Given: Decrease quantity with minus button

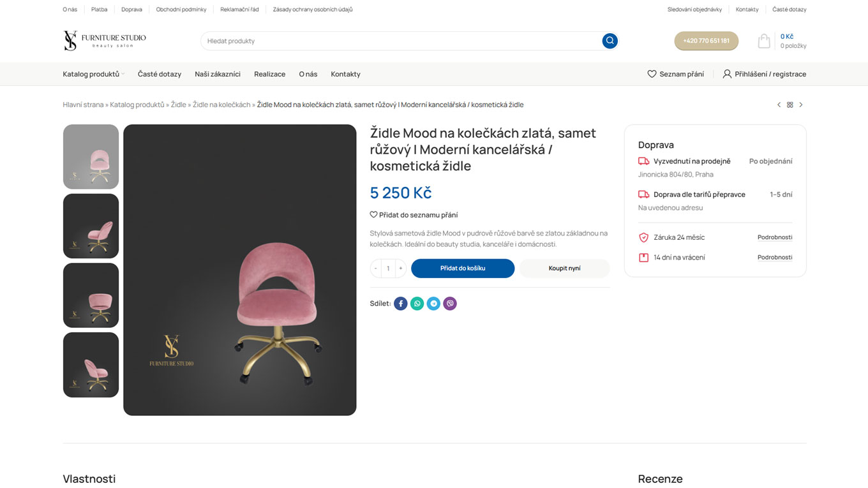Looking at the screenshot, I should [375, 269].
